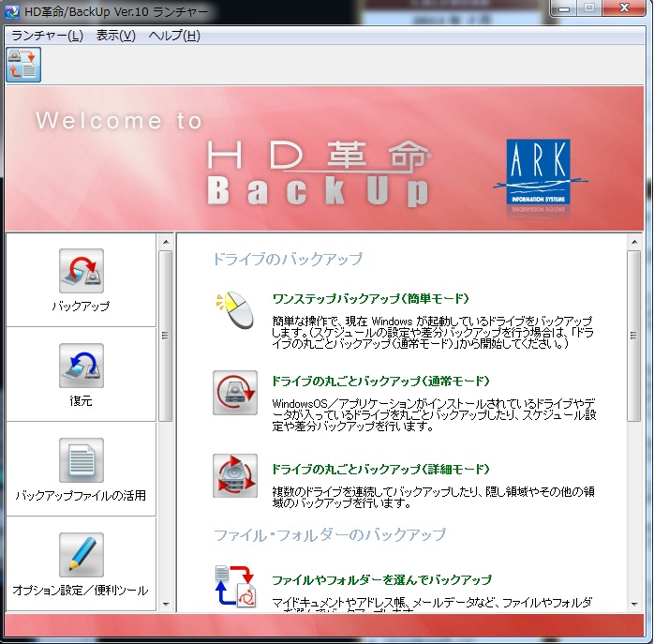Click the オプション設定／便利ツール label

(x=81, y=591)
